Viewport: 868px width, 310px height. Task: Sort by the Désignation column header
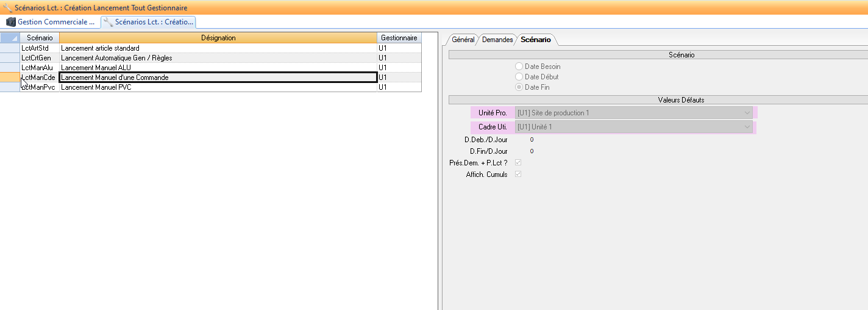point(218,38)
